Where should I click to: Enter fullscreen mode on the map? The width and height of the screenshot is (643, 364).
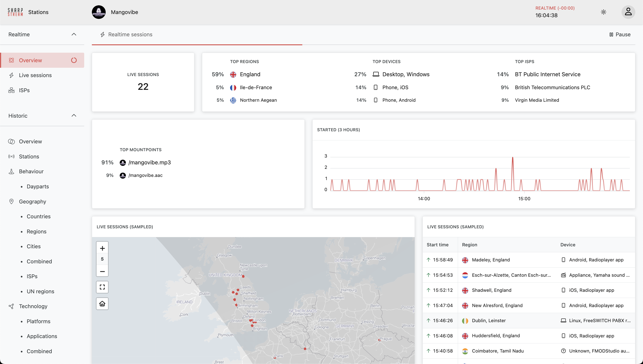click(102, 287)
